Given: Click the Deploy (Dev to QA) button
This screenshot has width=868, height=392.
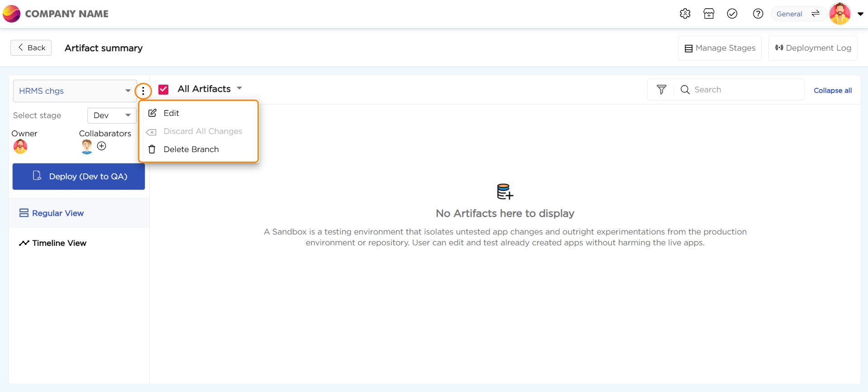Looking at the screenshot, I should [x=79, y=177].
